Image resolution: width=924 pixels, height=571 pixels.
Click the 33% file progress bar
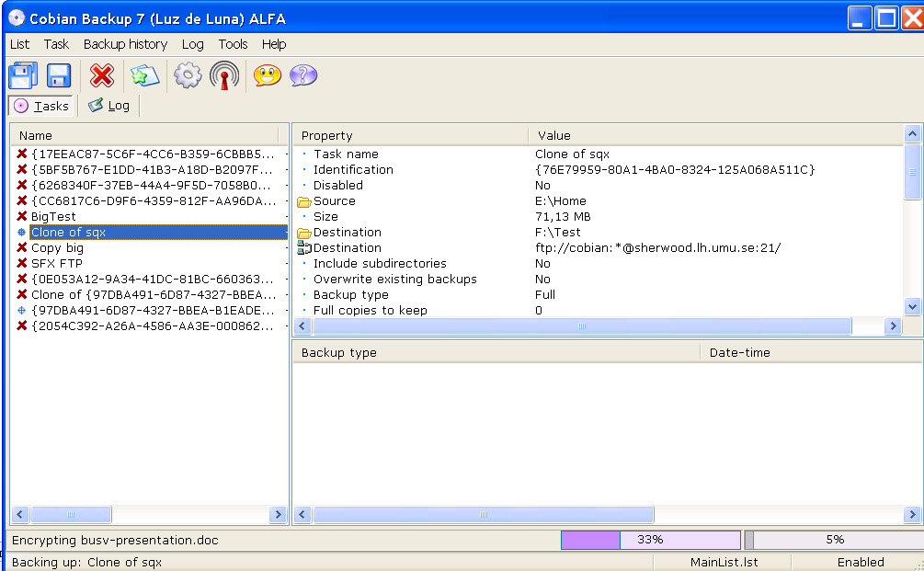click(650, 540)
